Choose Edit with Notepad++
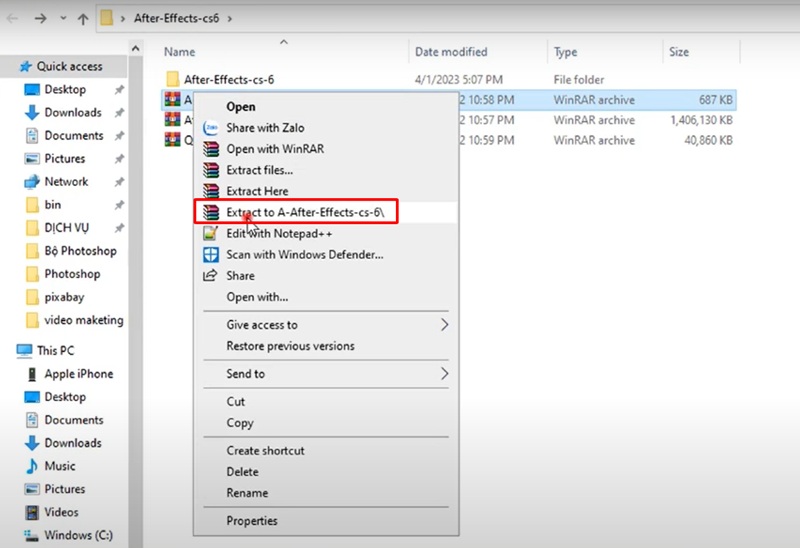Screen dimensions: 800x548 point(279,233)
